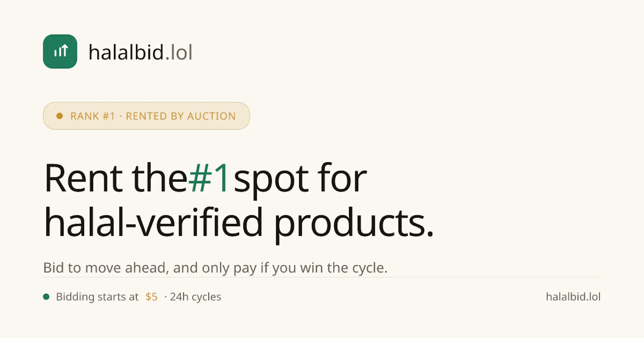
Task: Click the 'RENTED BY AUCTION' badge label
Action: pyautogui.click(x=181, y=116)
